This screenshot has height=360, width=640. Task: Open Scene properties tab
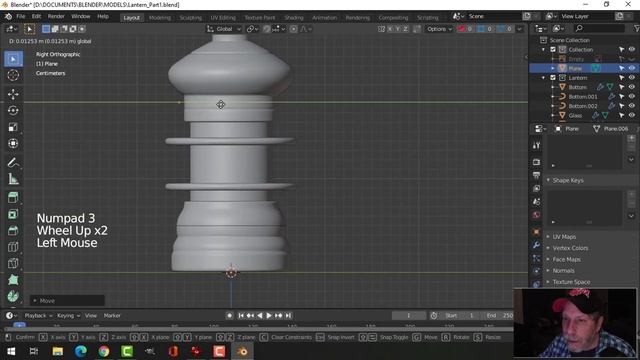tap(536, 202)
